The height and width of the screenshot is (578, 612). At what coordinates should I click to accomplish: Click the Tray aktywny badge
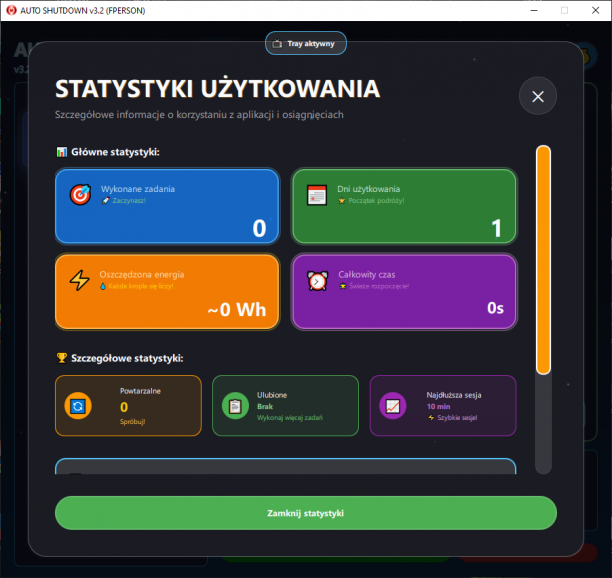306,43
